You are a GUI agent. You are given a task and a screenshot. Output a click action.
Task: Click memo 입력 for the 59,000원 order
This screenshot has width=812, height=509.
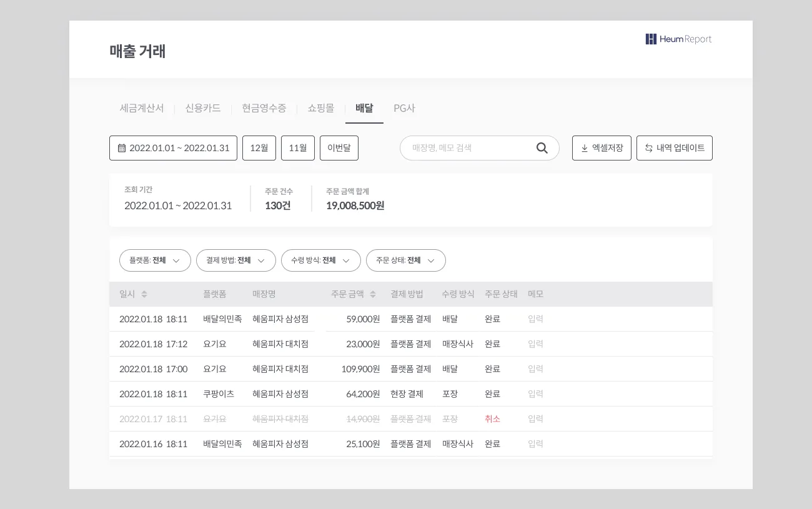535,319
